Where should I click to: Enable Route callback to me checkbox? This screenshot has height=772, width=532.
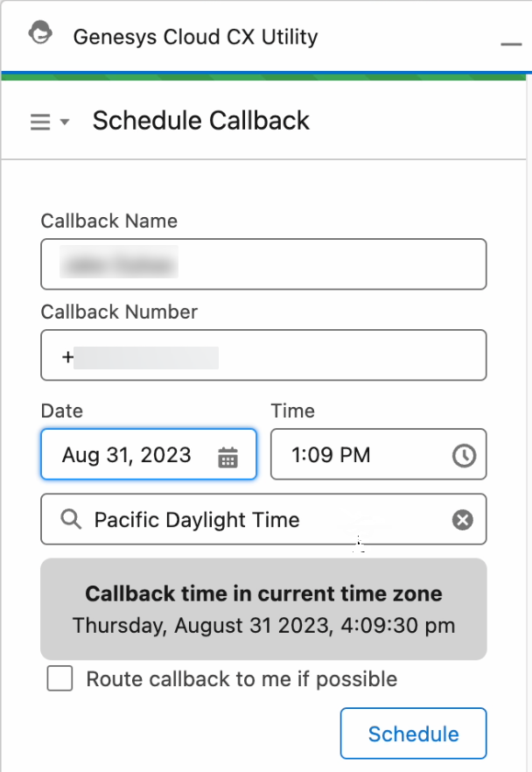59,679
